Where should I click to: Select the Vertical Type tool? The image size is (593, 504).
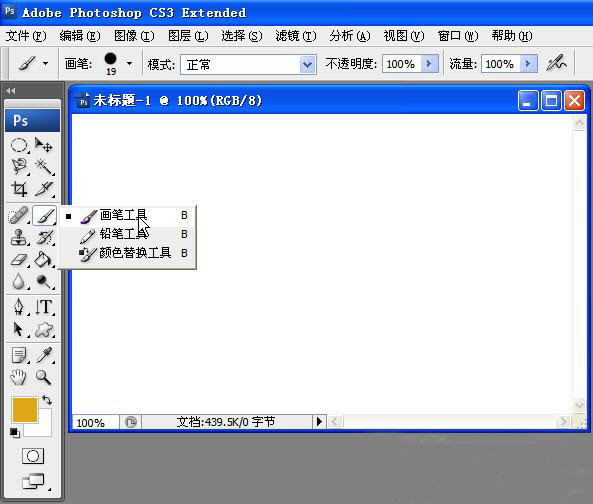tap(44, 307)
